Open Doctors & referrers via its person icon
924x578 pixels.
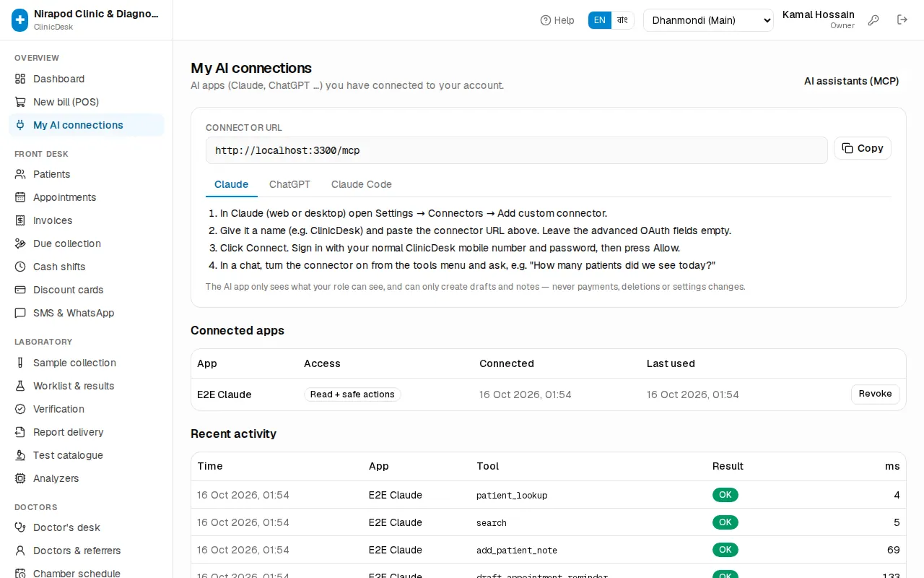[x=20, y=551]
